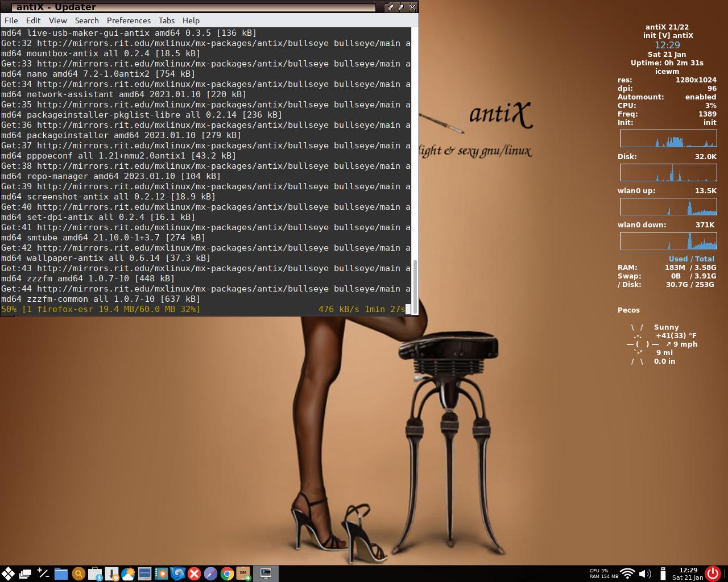
Task: Click the 'screenshot-antix all 0.2.12' line
Action: click(x=108, y=197)
